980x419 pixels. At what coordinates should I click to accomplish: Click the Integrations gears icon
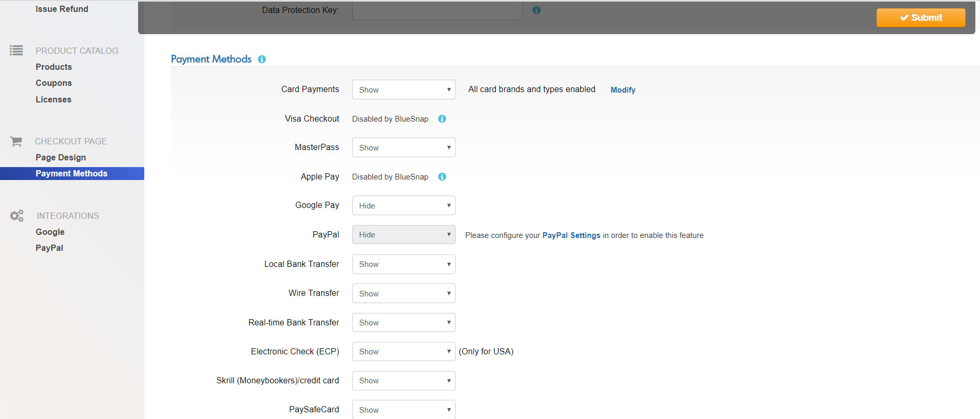(x=17, y=216)
